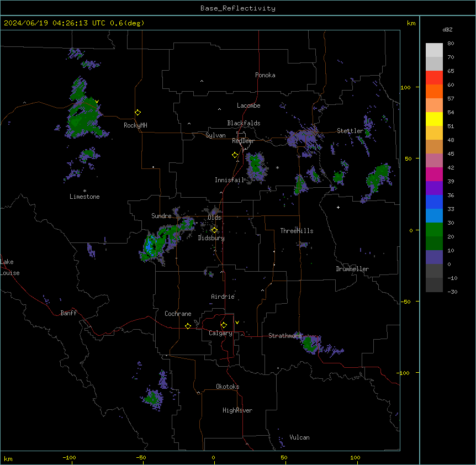476x465 pixels.
Task: Click the yellow diamond marker south of RedDeer
Action: (x=235, y=155)
